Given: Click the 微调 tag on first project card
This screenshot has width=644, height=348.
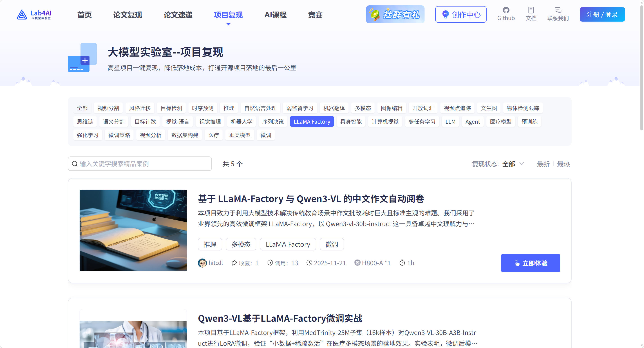Looking at the screenshot, I should [331, 244].
